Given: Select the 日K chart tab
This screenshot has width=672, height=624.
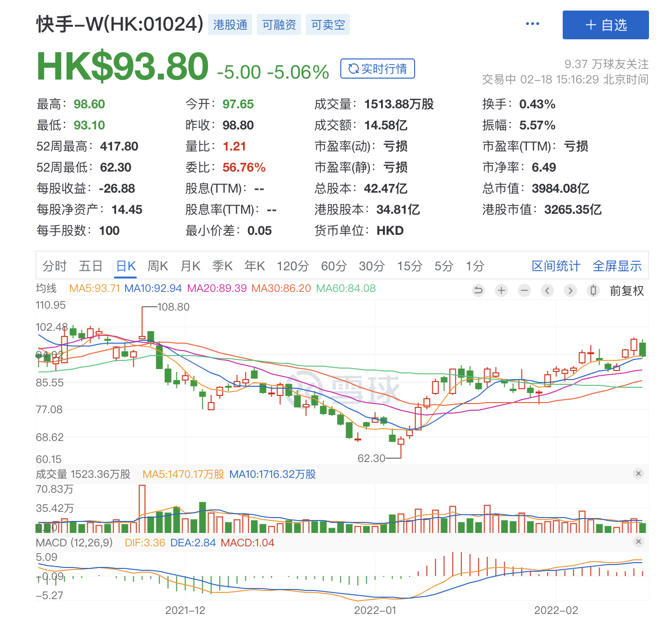Looking at the screenshot, I should coord(126,266).
